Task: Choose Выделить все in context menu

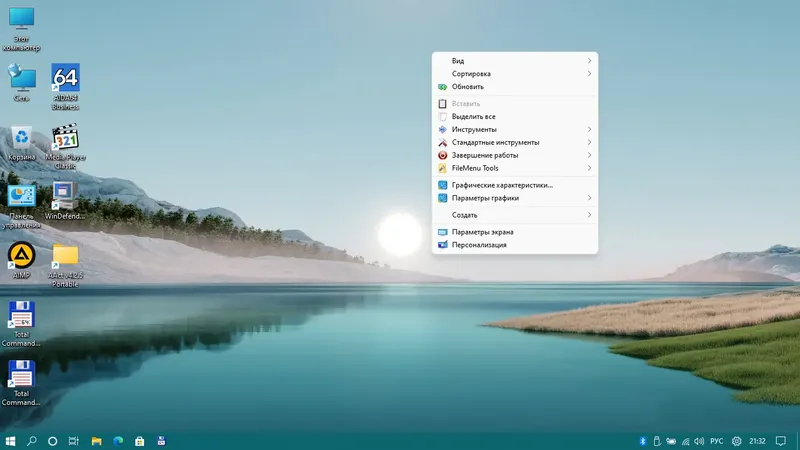Action: click(515, 116)
